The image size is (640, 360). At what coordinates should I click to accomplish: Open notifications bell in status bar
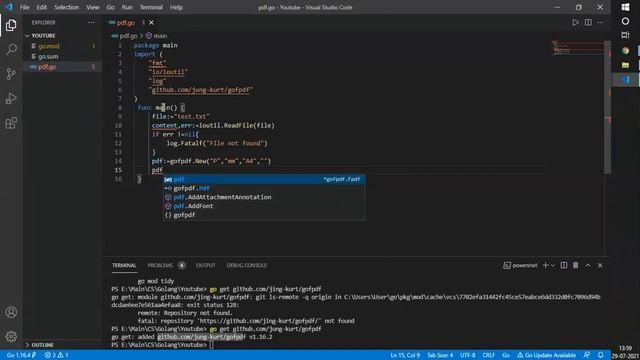[x=600, y=355]
